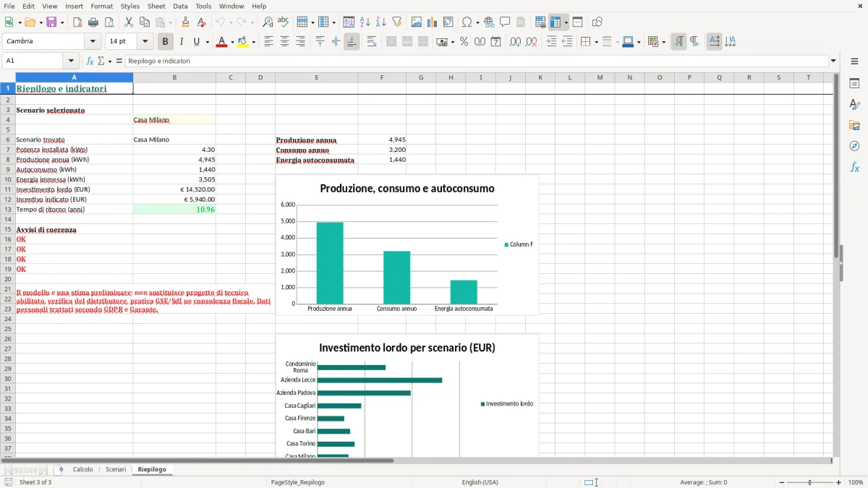Click Increase Indent icon
Screen dimensions: 868x488
click(x=551, y=42)
